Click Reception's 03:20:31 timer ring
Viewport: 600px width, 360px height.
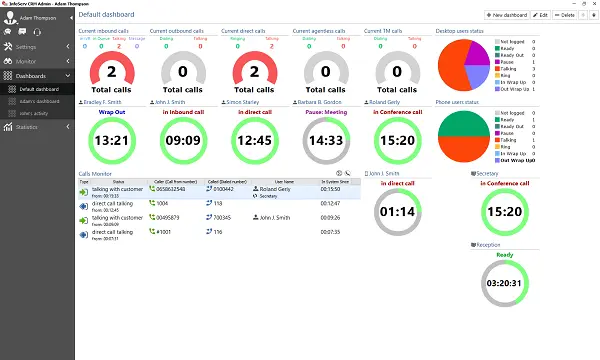point(504,283)
